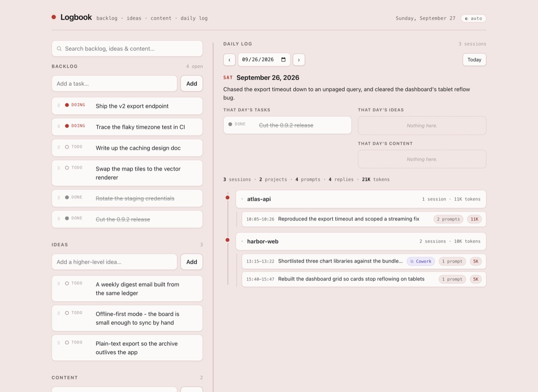The width and height of the screenshot is (538, 392).
Task: Collapse the atlas-api project group
Action: pyautogui.click(x=361, y=199)
